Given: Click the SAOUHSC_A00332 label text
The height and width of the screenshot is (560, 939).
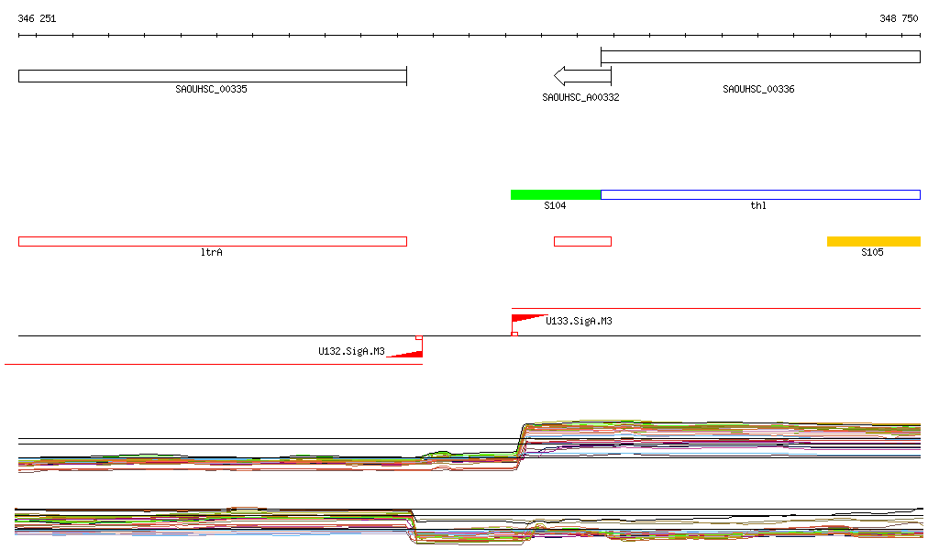Looking at the screenshot, I should tap(580, 97).
